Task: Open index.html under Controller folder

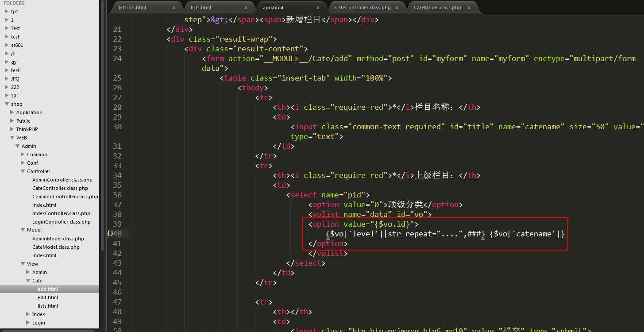Action: [44, 205]
